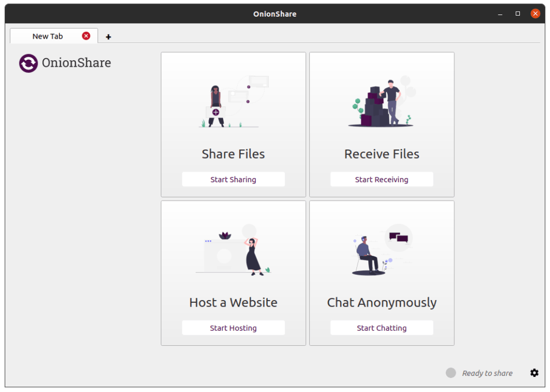Maximize the OnionShare window
Image resolution: width=550 pixels, height=392 pixels.
pos(518,13)
